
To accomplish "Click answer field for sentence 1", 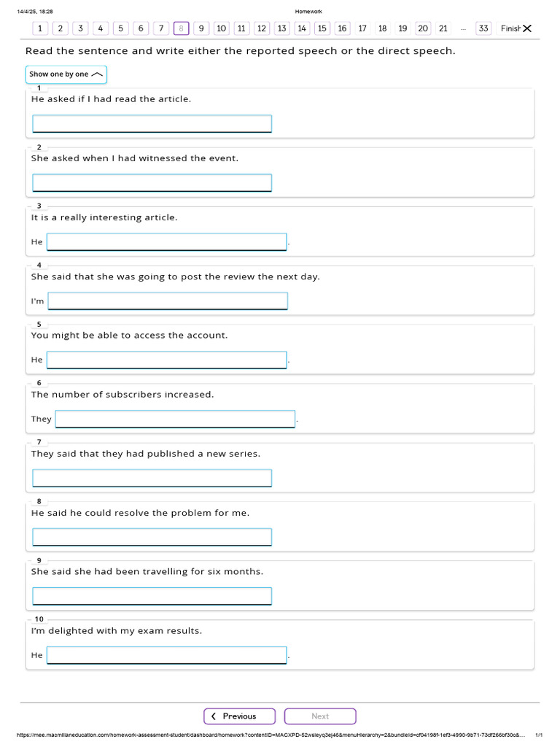I will tap(152, 124).
